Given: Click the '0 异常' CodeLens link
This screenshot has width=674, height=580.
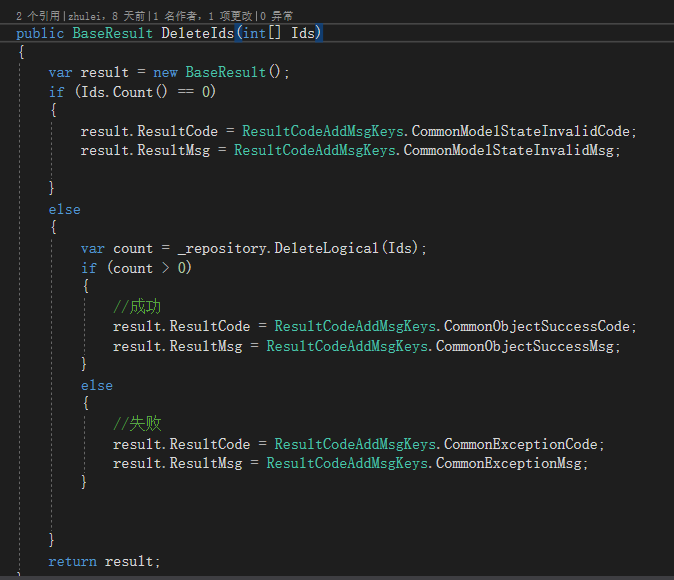Looking at the screenshot, I should pyautogui.click(x=276, y=16).
